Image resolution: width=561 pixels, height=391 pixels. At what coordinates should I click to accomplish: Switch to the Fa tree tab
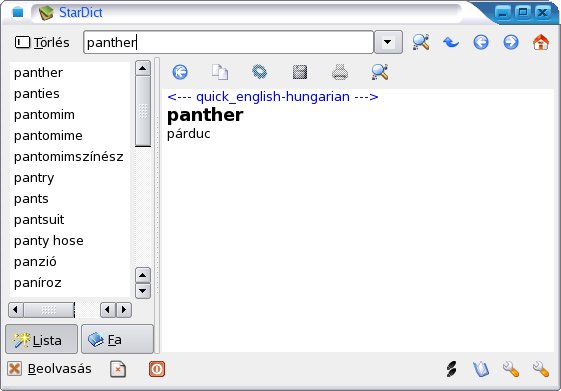pos(117,339)
